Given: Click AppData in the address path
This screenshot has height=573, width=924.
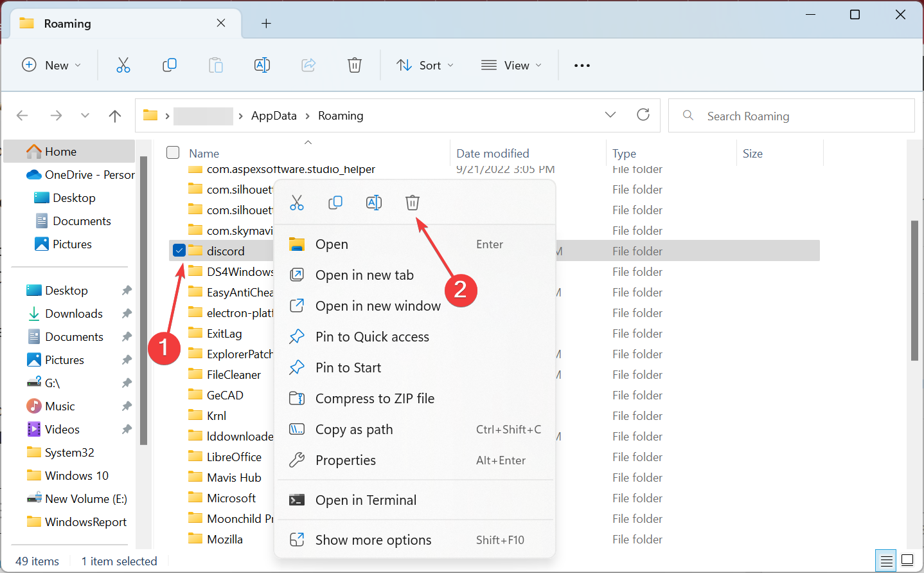Looking at the screenshot, I should [x=274, y=116].
